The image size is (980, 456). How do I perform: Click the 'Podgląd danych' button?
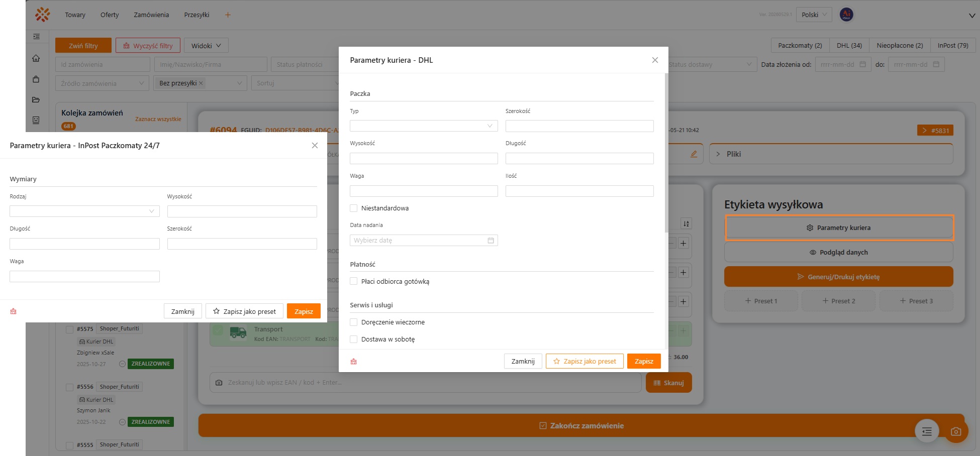[839, 253]
